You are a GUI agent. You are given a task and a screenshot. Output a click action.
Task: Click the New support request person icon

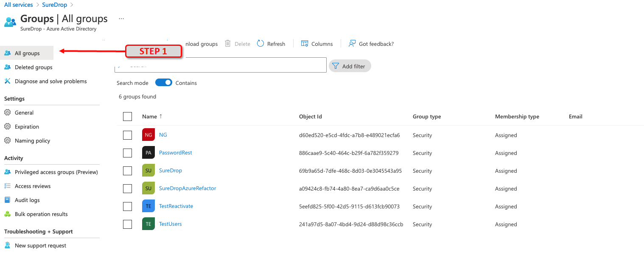(x=7, y=245)
